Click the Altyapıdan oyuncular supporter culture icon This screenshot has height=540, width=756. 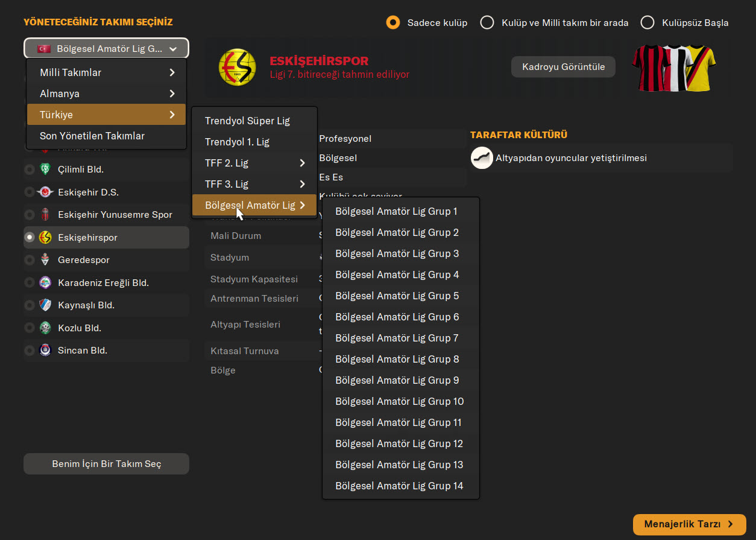(x=482, y=158)
